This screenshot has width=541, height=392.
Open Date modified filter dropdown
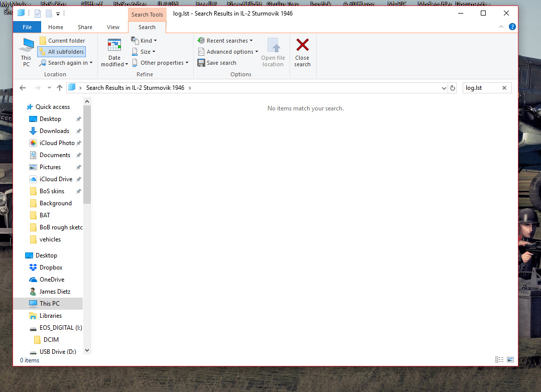pyautogui.click(x=114, y=52)
